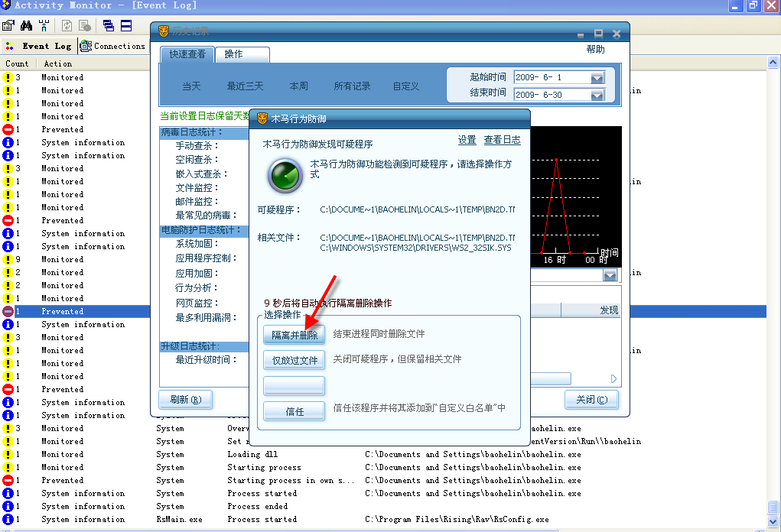Click the 隔离并删除 button
Image resolution: width=781 pixels, height=532 pixels.
pos(294,335)
